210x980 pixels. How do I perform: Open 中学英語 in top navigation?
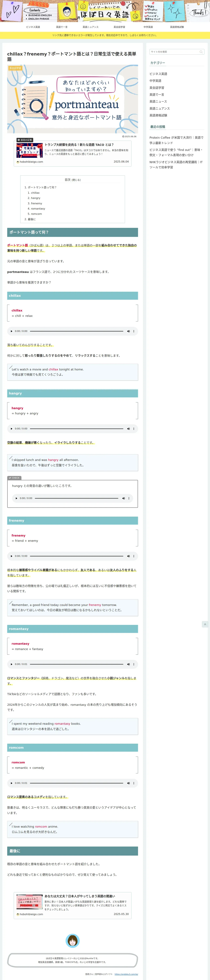pos(148,27)
